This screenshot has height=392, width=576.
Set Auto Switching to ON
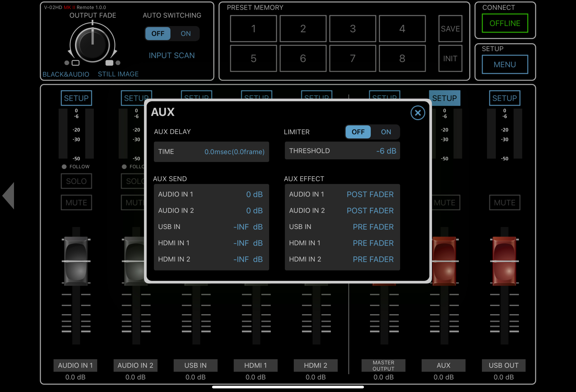tap(185, 34)
